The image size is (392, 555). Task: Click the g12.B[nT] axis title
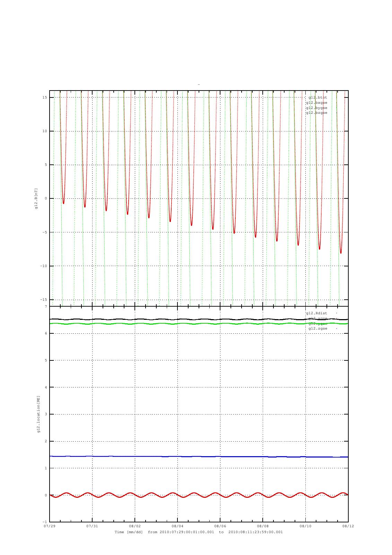pos(36,198)
